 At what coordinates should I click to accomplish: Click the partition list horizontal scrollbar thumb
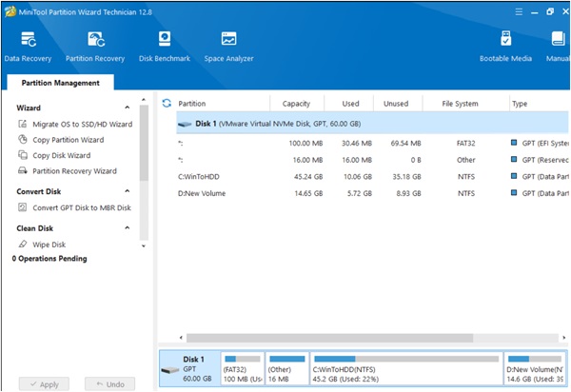(329, 338)
